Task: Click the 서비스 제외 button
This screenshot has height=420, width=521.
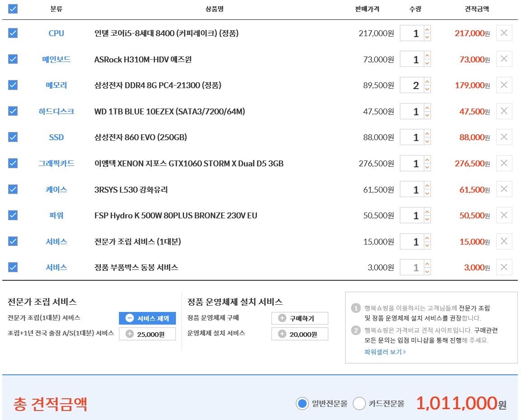Action: (147, 318)
